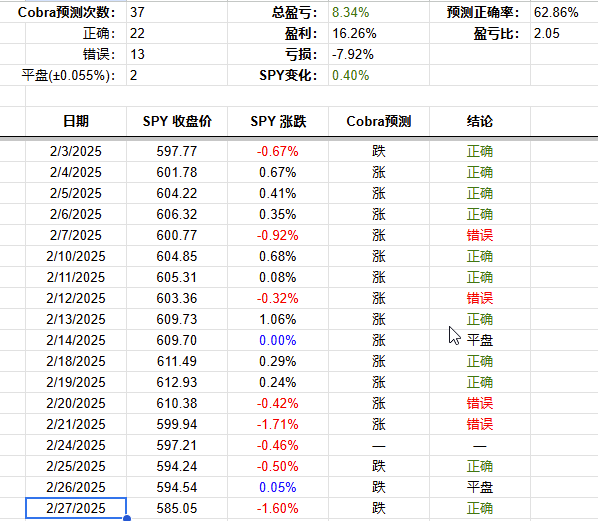Select the -0.92% change cell
Screen dimensions: 598x521
[x=278, y=235]
